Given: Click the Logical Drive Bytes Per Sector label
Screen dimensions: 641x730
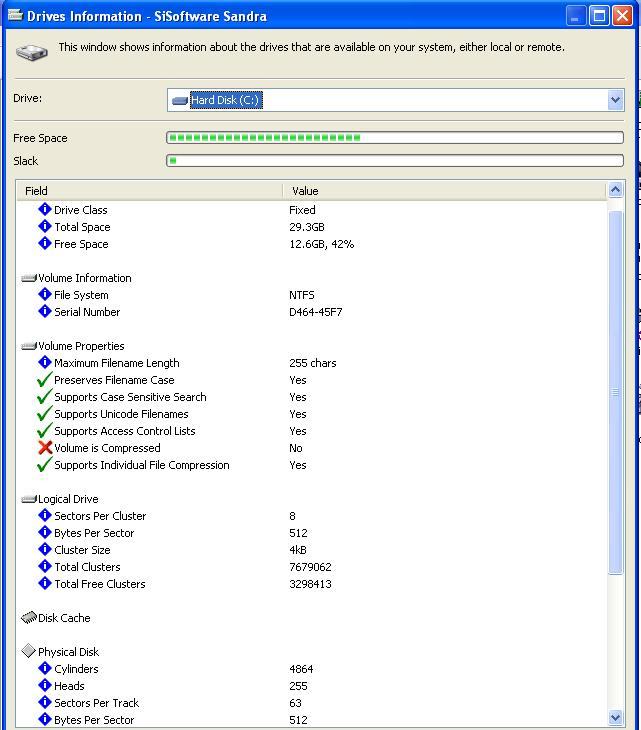Looking at the screenshot, I should click(94, 533).
